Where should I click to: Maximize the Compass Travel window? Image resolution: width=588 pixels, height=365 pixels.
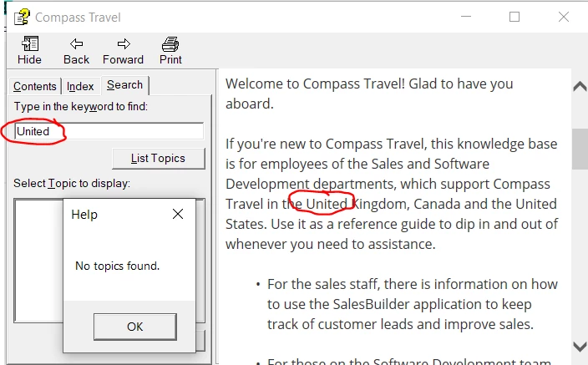click(514, 17)
